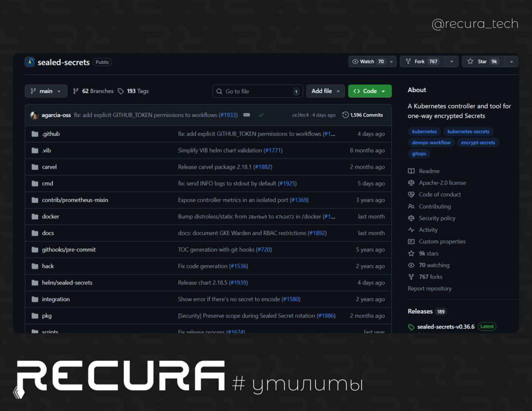Expand the green Code dropdown
The width and height of the screenshot is (532, 411).
coord(369,91)
